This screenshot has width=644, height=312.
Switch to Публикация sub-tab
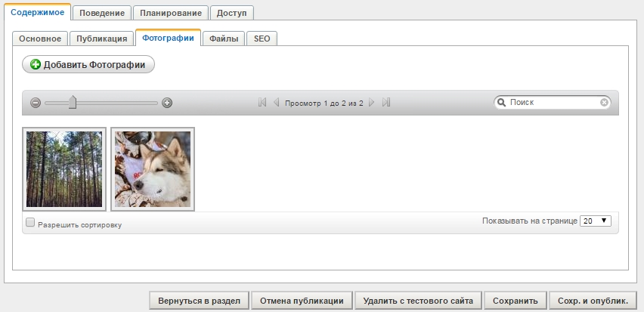pos(101,39)
